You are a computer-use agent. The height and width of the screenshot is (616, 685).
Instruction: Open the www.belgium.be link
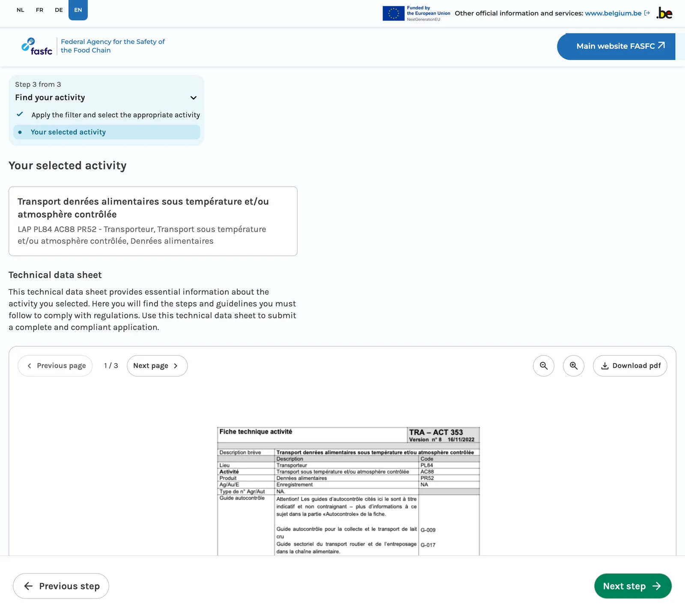click(x=617, y=13)
